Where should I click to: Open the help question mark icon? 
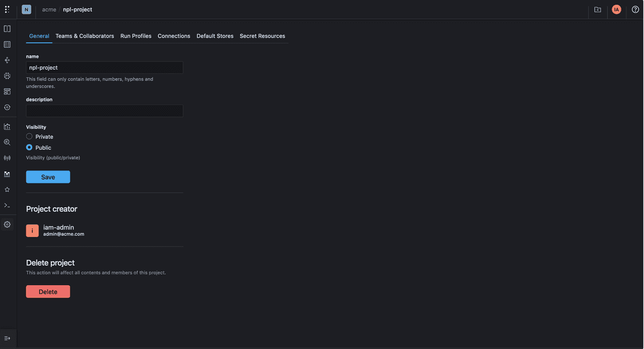click(635, 10)
